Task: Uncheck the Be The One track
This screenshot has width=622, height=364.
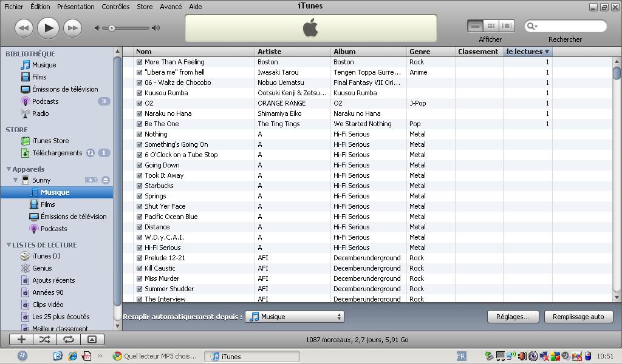Action: [140, 124]
